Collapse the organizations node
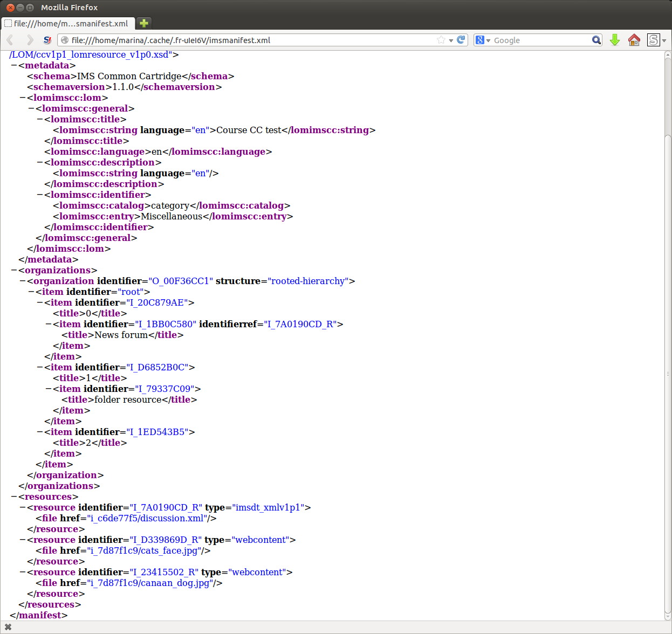672x634 pixels. point(14,270)
